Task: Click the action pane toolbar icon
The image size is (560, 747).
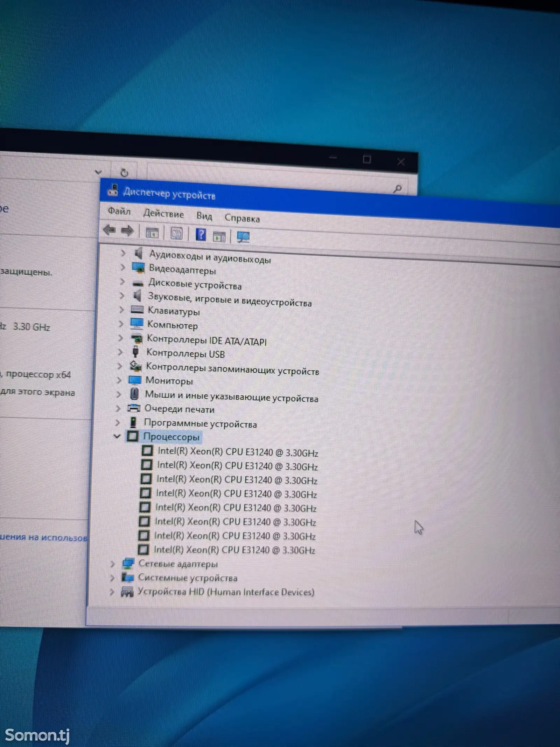Action: click(219, 236)
